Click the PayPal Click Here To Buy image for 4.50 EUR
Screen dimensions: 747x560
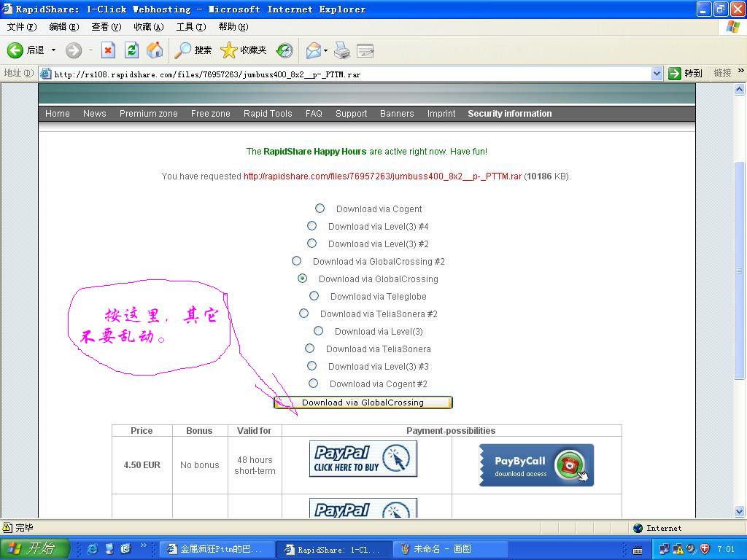pyautogui.click(x=363, y=458)
